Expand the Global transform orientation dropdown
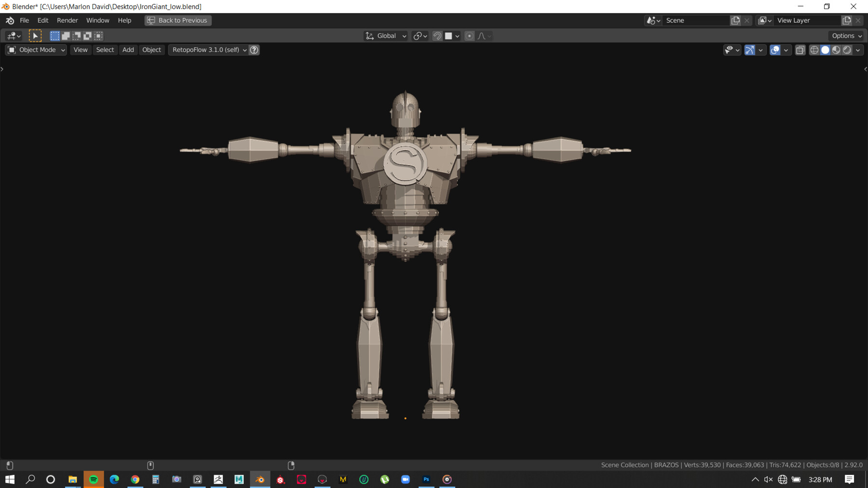The image size is (868, 488). pyautogui.click(x=386, y=36)
